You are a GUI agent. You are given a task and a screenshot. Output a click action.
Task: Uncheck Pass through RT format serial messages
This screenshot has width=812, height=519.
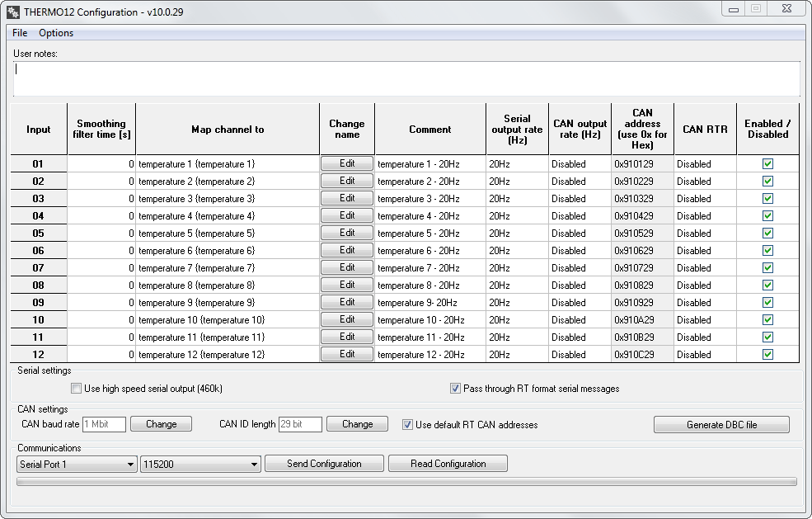pos(455,389)
